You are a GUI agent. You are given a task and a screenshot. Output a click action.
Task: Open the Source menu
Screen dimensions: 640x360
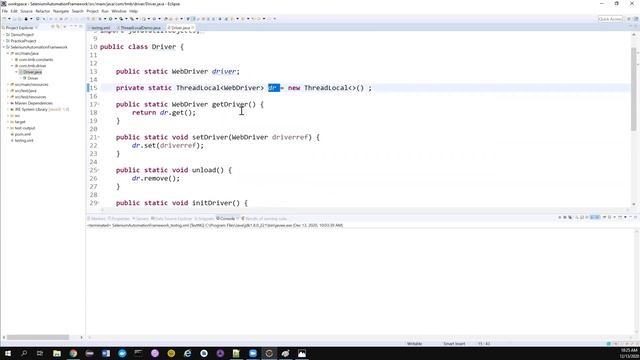[26, 11]
